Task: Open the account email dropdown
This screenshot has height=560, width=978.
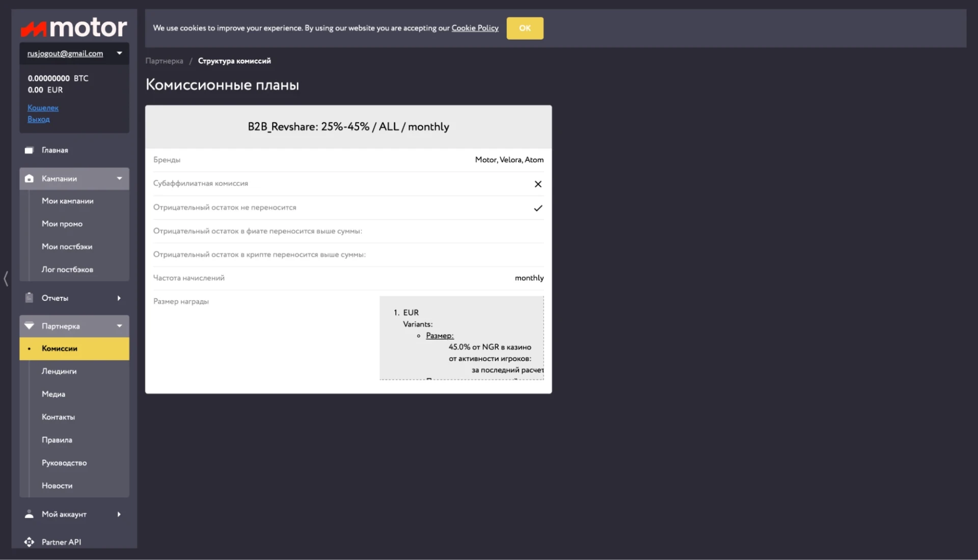Action: [119, 53]
